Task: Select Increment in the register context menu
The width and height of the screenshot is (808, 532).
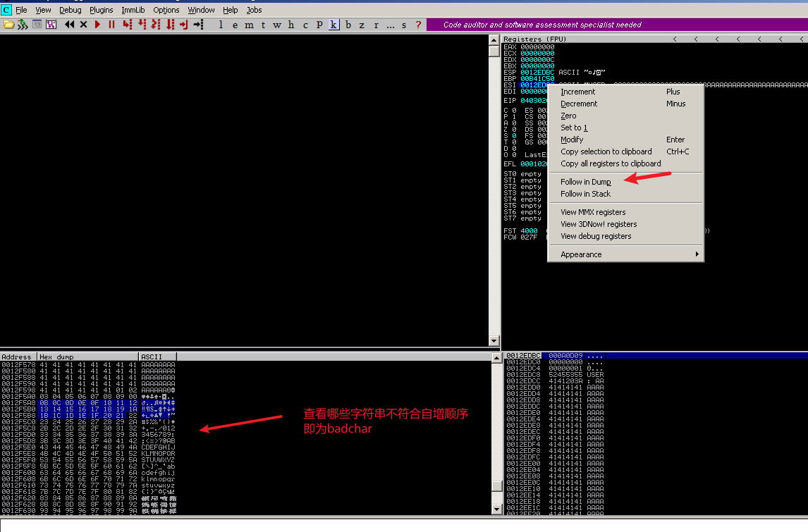Action: tap(625, 92)
